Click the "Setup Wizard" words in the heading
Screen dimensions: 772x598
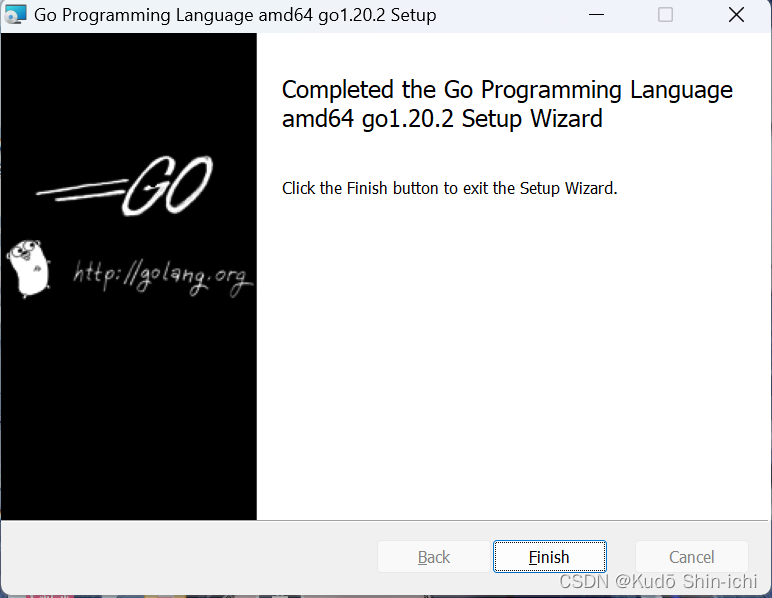click(532, 119)
